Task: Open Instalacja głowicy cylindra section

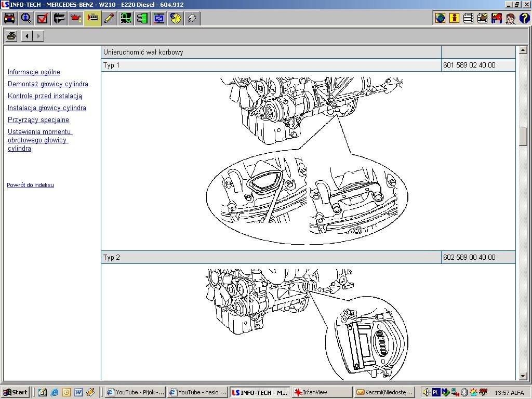Action: point(47,108)
